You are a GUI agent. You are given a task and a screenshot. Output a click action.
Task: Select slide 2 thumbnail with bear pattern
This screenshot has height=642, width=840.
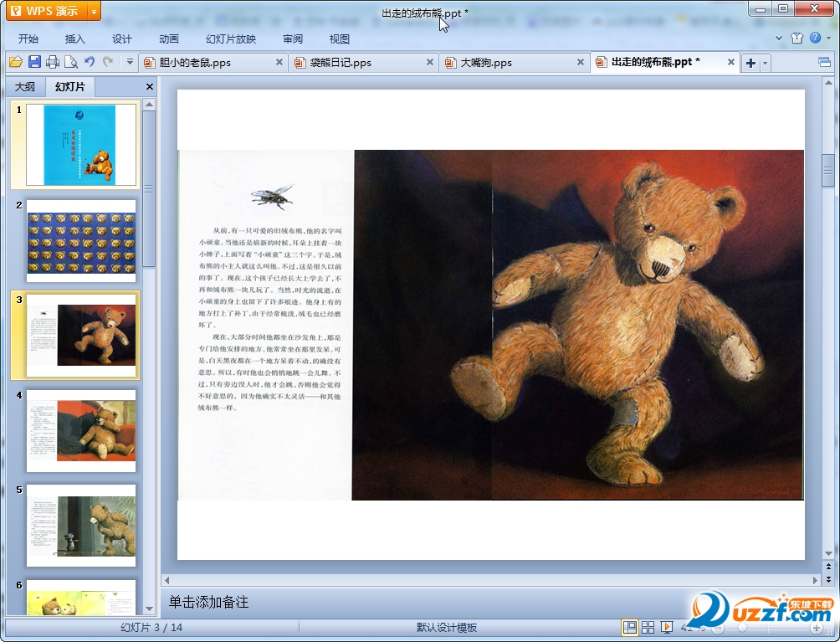81,240
